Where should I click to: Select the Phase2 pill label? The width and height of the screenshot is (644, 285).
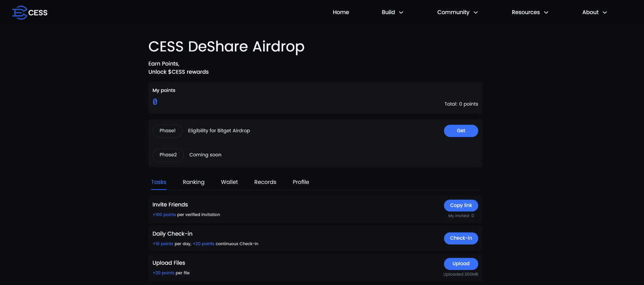[168, 155]
